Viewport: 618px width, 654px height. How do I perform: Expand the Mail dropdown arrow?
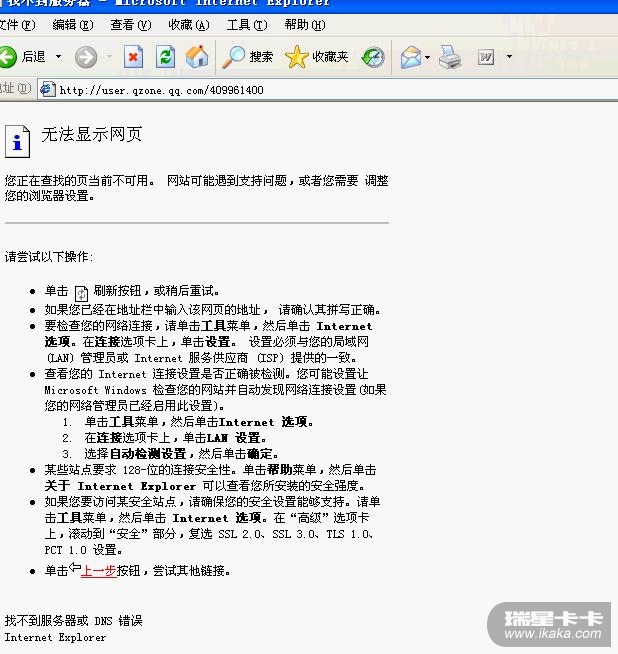427,57
